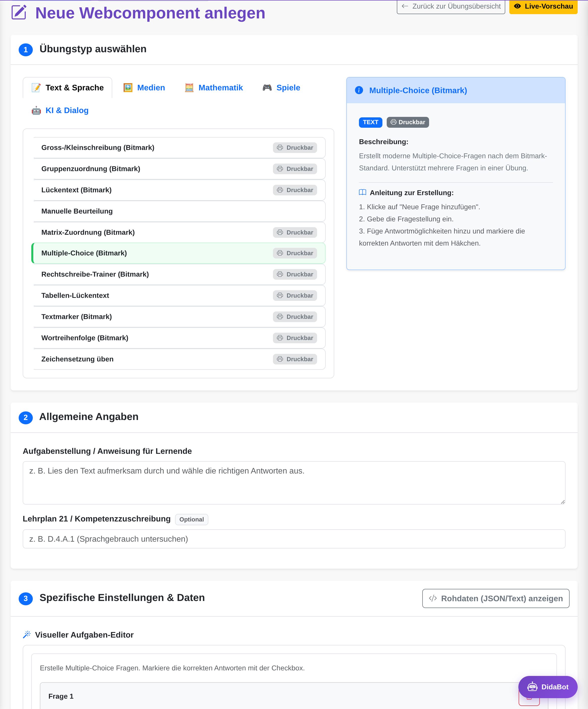Select Wortreihenfolge (Bitmark) exercise type
Image resolution: width=588 pixels, height=709 pixels.
pos(179,338)
